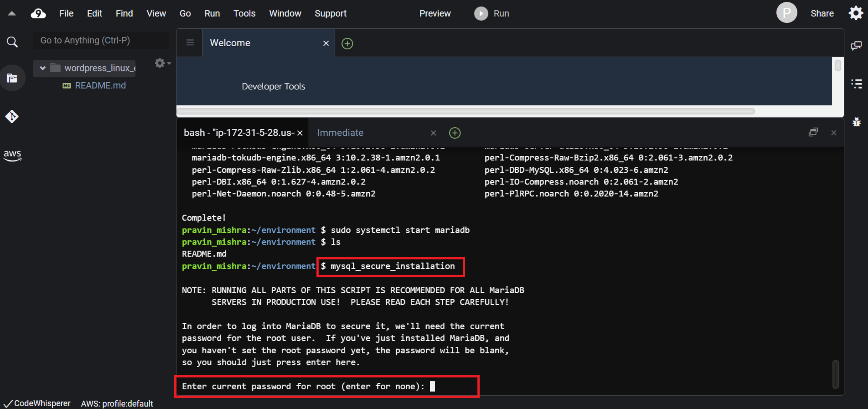Switch to the Welcome tab
Image resolution: width=868 pixels, height=410 pixels.
click(x=268, y=43)
